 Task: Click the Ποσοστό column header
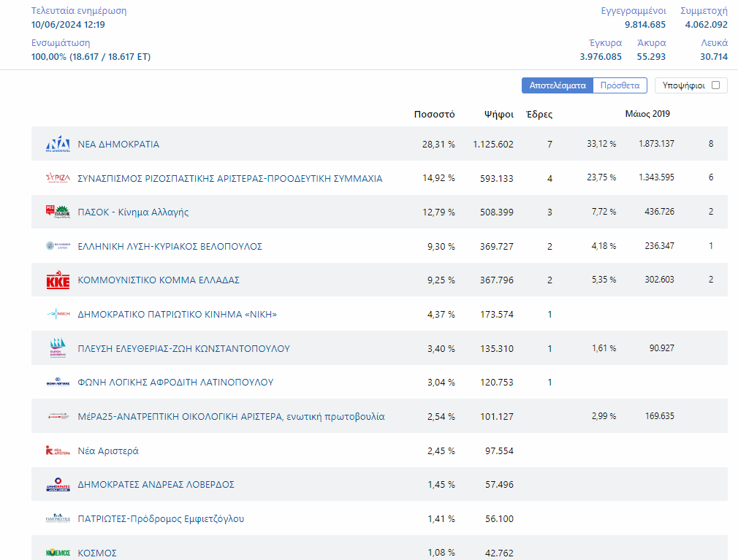pyautogui.click(x=435, y=114)
